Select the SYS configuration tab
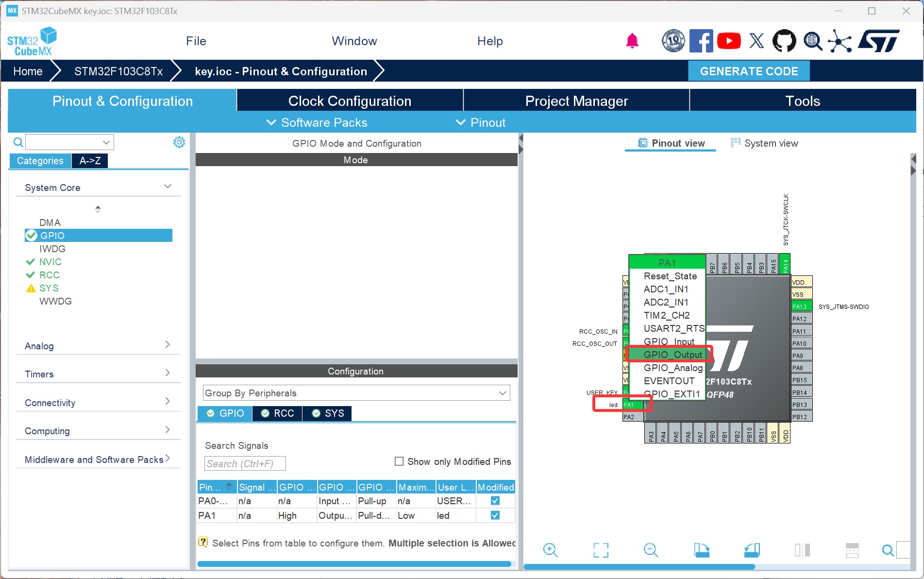This screenshot has width=924, height=579. point(328,413)
